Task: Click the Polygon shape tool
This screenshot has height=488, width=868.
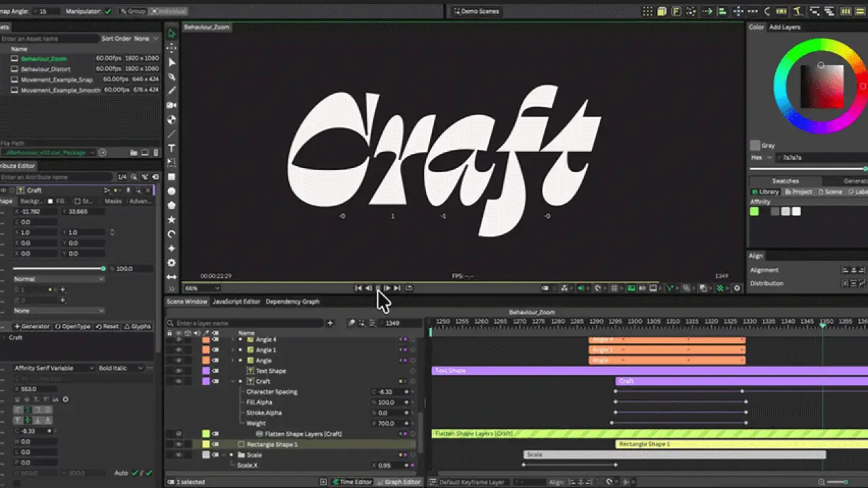Action: [172, 205]
